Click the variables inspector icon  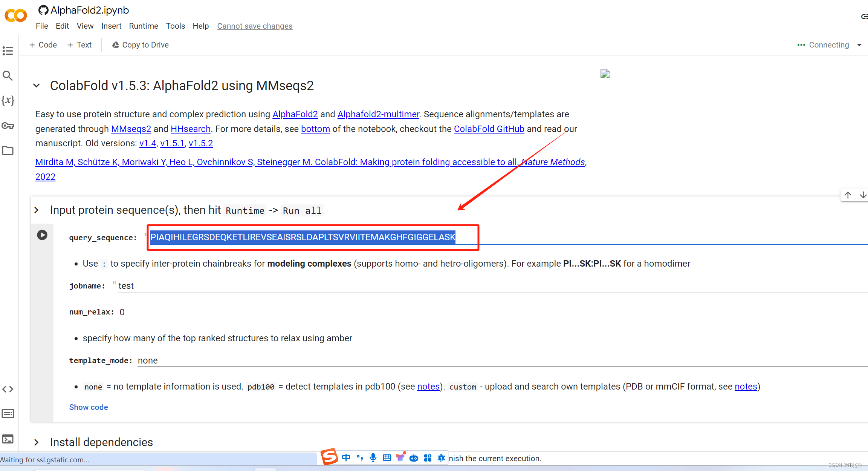pos(9,100)
